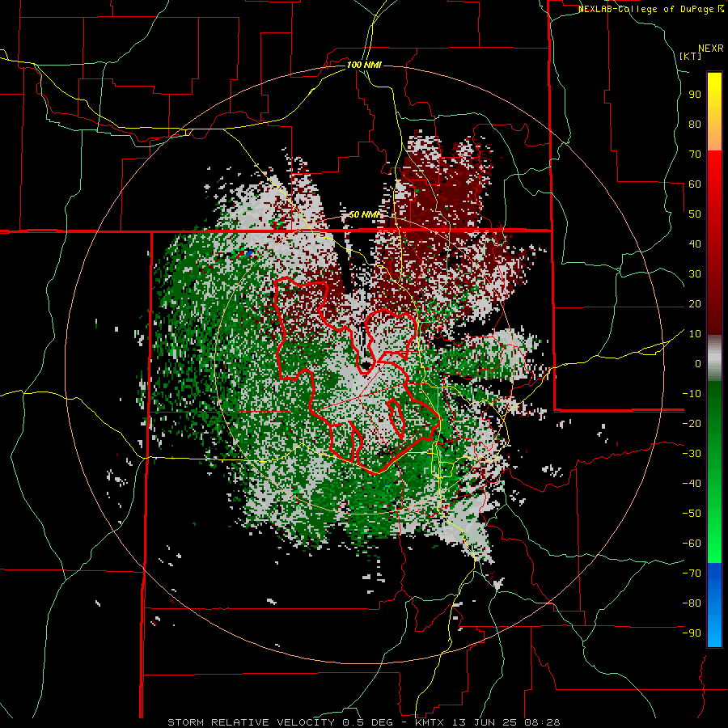728x728 pixels.
Task: Click the -10 scale label
Action: (692, 394)
